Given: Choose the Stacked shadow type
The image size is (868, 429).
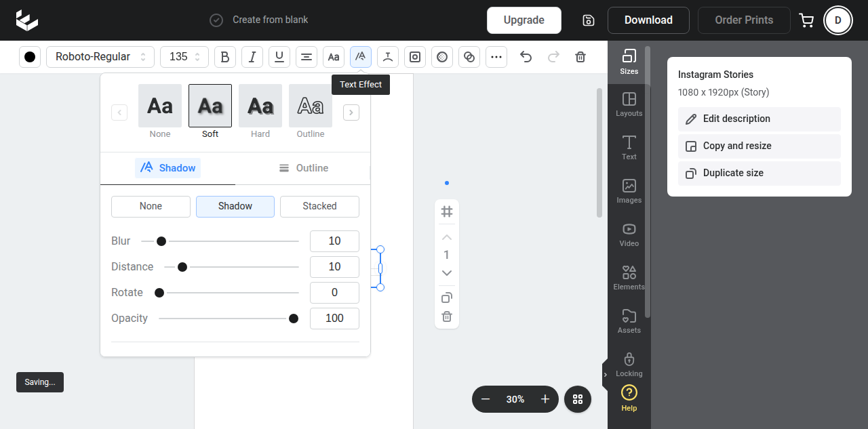Looking at the screenshot, I should pos(319,206).
